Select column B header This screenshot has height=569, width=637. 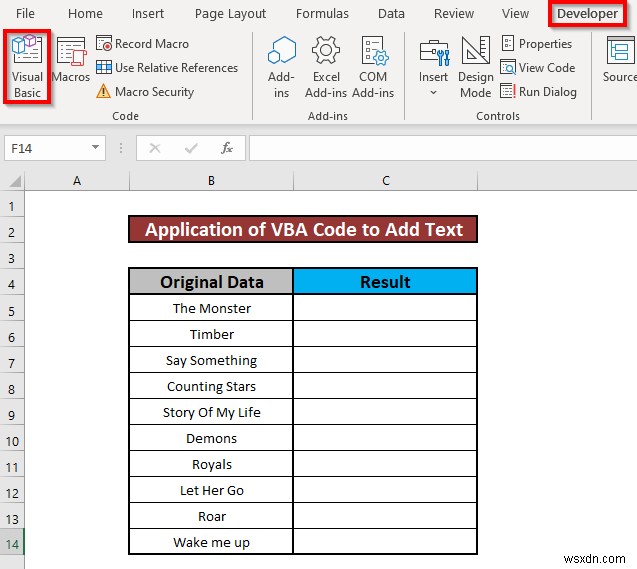point(211,181)
